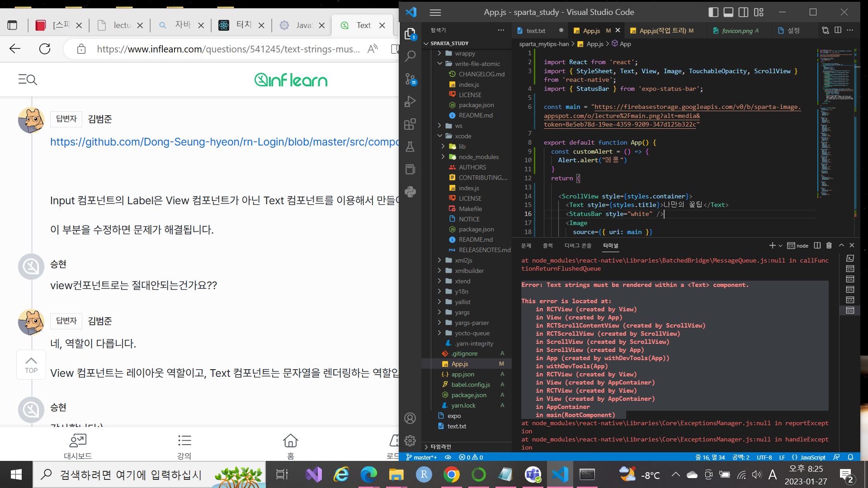Maximize the terminal panel size

pyautogui.click(x=841, y=245)
